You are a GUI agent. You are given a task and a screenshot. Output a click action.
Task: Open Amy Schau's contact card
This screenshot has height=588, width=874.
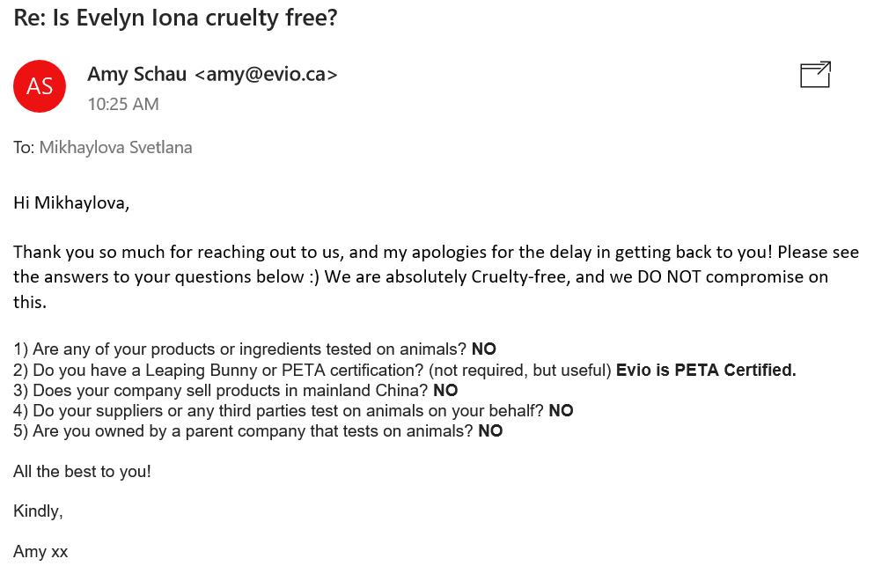coord(137,74)
